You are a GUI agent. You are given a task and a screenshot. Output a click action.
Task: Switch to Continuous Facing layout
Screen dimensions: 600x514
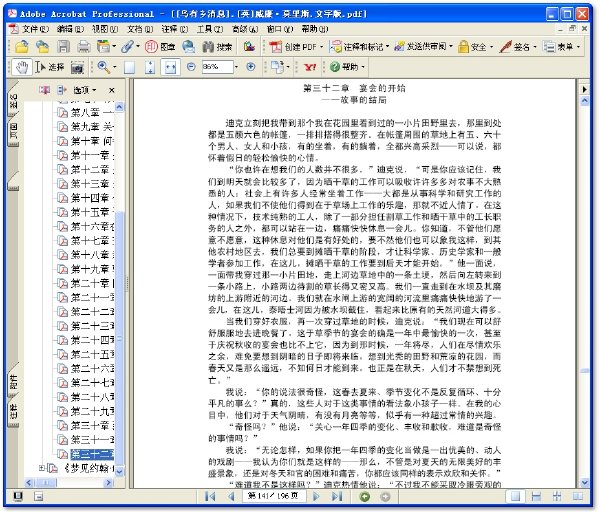click(x=557, y=496)
